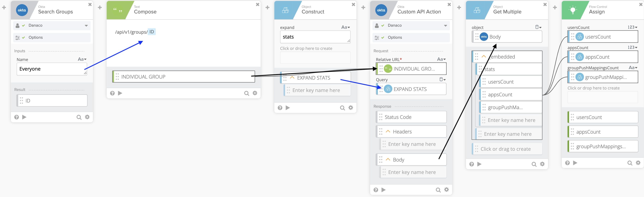Open the magnifier on the Construct card
The image size is (644, 197).
343,108
